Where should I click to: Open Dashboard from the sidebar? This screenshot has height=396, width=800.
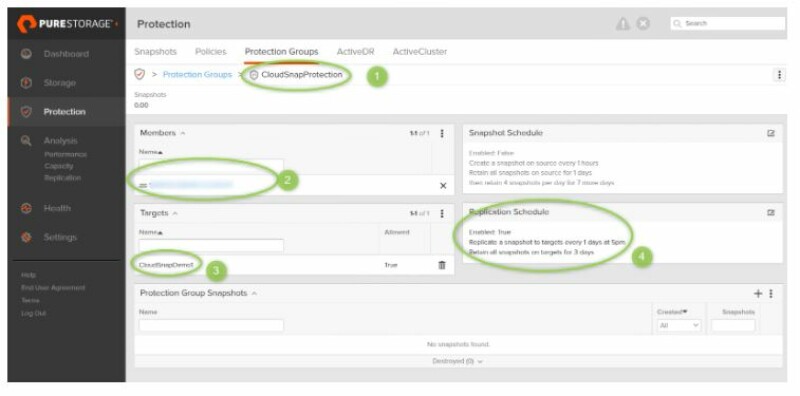tap(66, 54)
